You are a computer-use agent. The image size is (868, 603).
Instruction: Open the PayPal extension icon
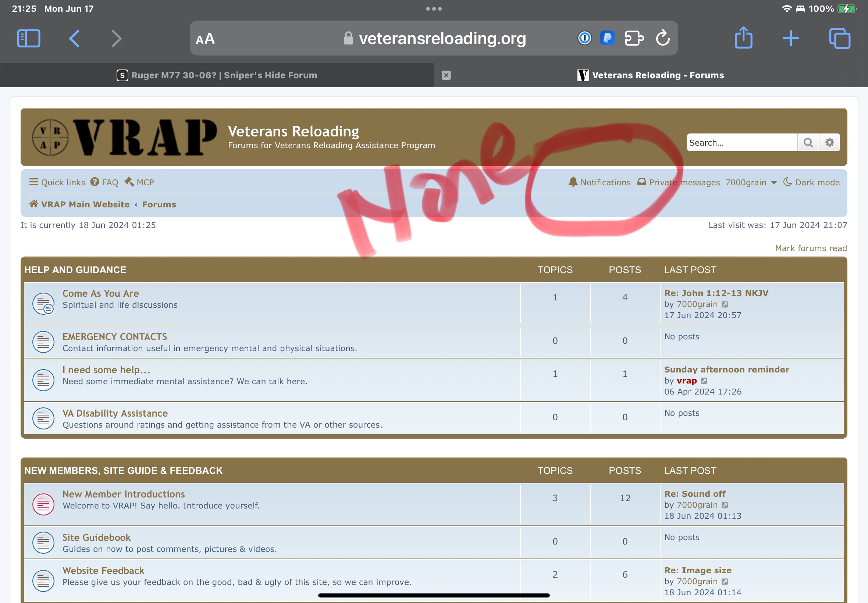coord(607,38)
